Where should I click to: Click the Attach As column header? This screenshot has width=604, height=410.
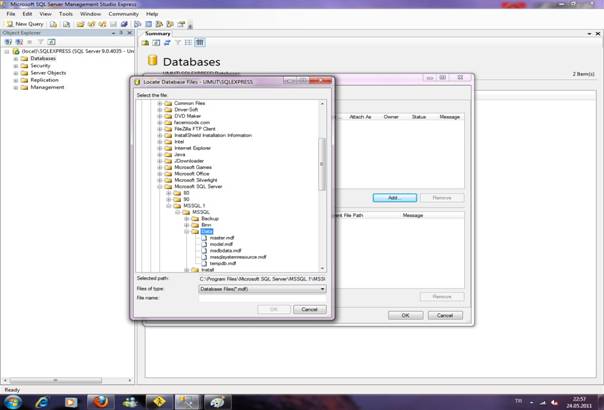coord(360,117)
